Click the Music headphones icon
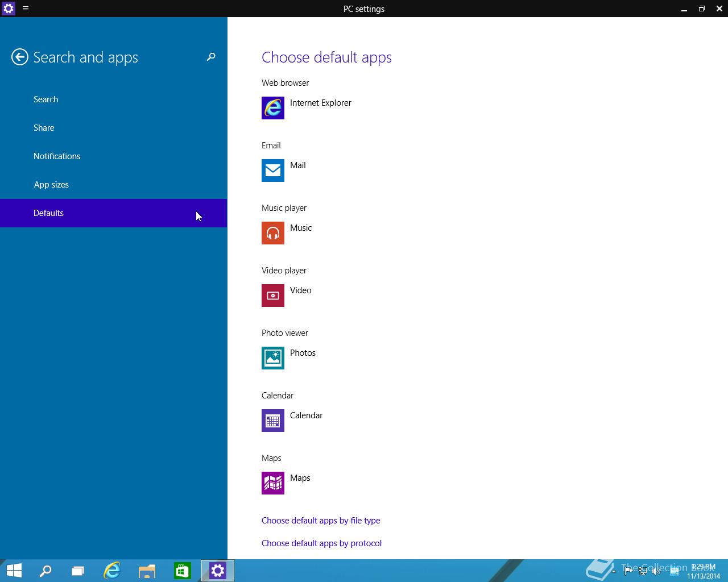728x582 pixels. 273,233
